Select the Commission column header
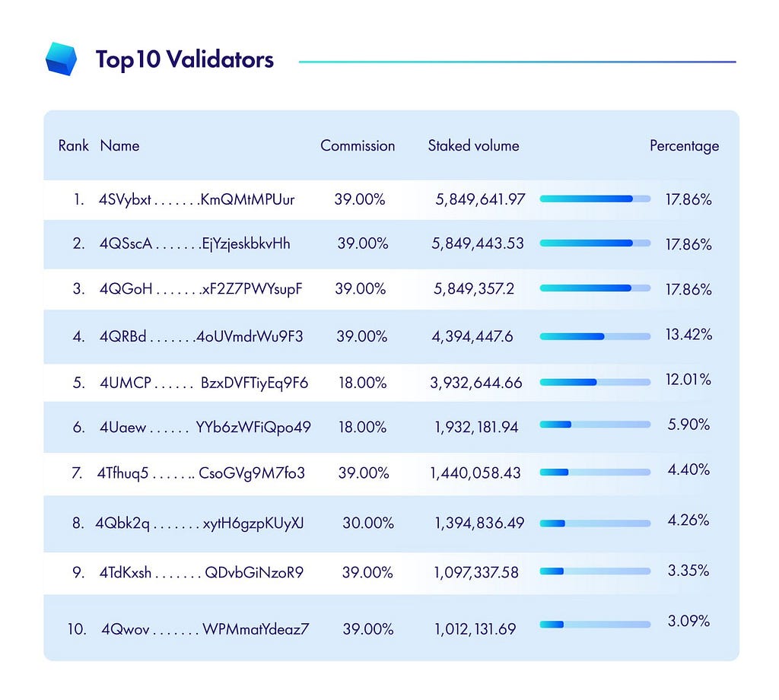Viewport: 779px width, 700px height. pos(358,145)
